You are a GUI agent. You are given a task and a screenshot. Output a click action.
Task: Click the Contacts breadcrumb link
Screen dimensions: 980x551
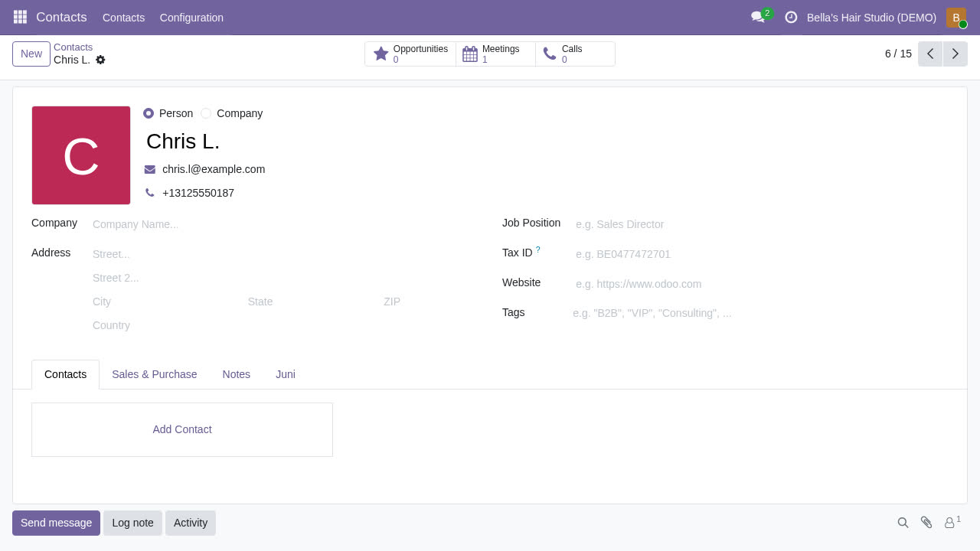tap(73, 47)
